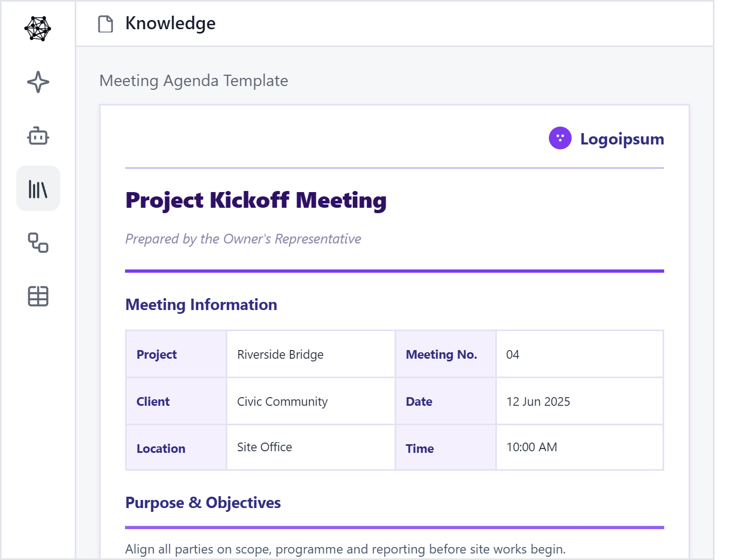This screenshot has height=560, width=747.
Task: Click the Time label cell
Action: point(446,447)
